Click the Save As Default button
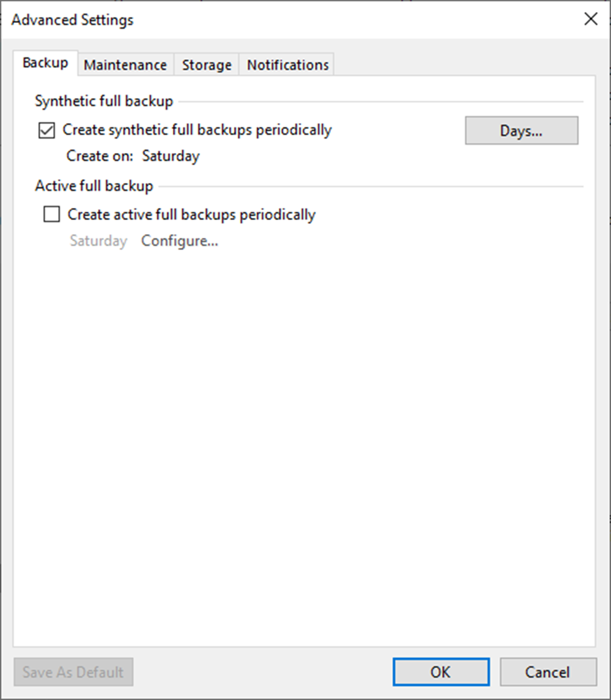Screen dimensions: 611x700 [73, 672]
